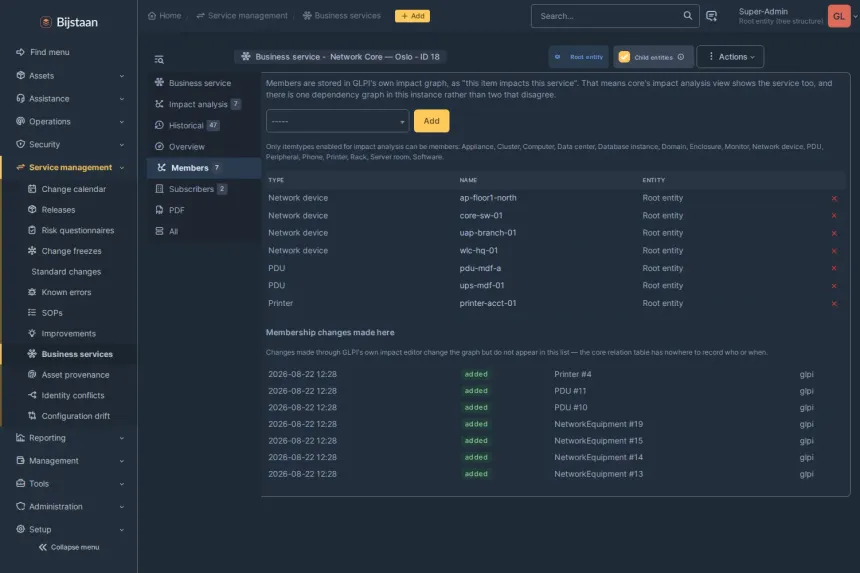Remove printer-acct-01 member with red X
This screenshot has height=573, width=860.
pos(834,304)
